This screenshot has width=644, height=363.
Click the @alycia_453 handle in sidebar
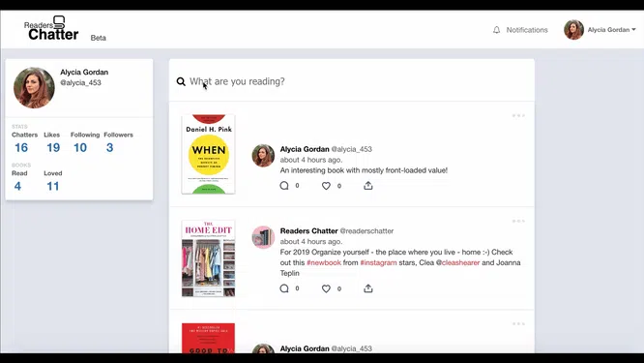click(x=80, y=82)
